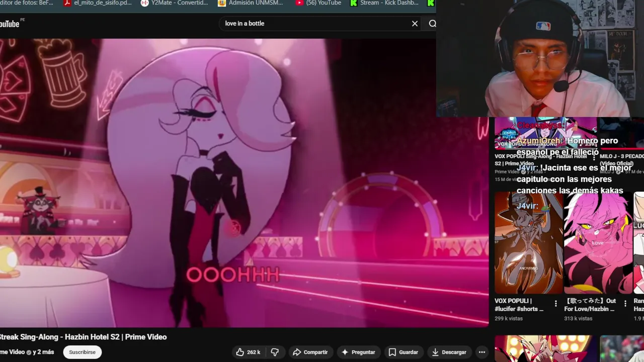Open the (56) YouTube bookmark

click(x=318, y=3)
